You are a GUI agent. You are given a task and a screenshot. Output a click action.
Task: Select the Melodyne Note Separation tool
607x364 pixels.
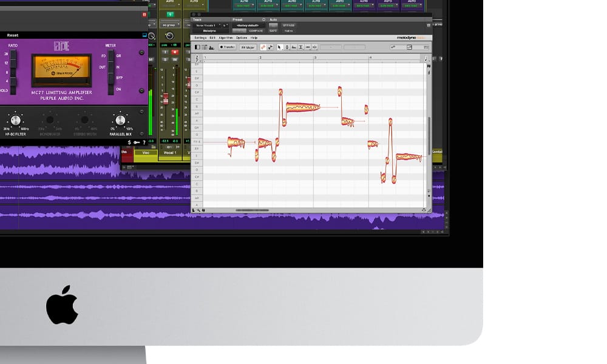click(x=314, y=47)
